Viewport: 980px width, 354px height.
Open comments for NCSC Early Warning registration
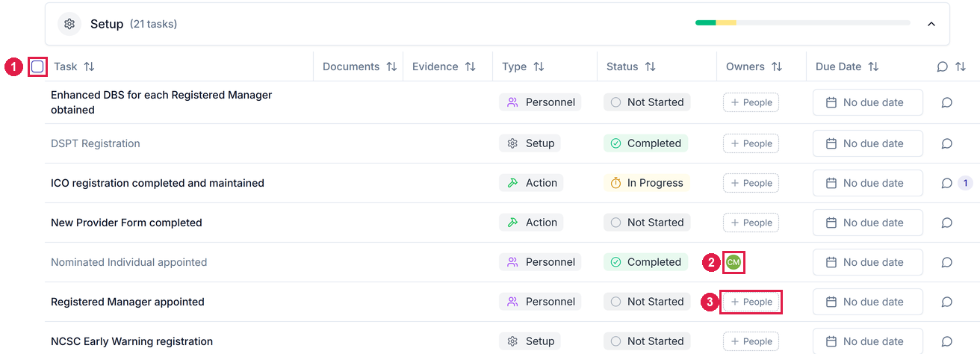(x=946, y=341)
